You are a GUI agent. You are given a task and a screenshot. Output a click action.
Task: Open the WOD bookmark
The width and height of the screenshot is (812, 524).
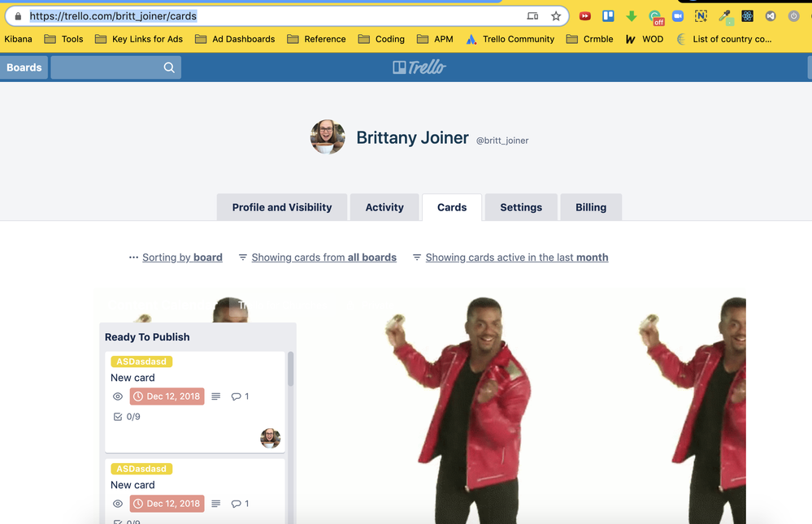pos(645,39)
